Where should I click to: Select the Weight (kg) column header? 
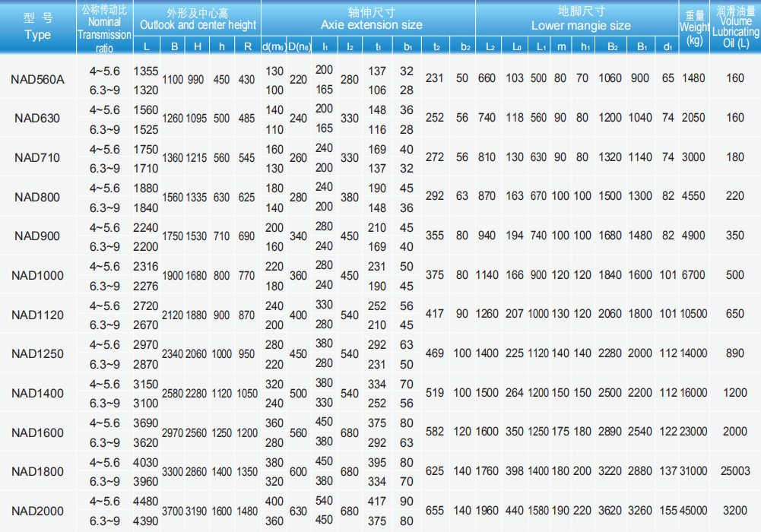click(694, 27)
